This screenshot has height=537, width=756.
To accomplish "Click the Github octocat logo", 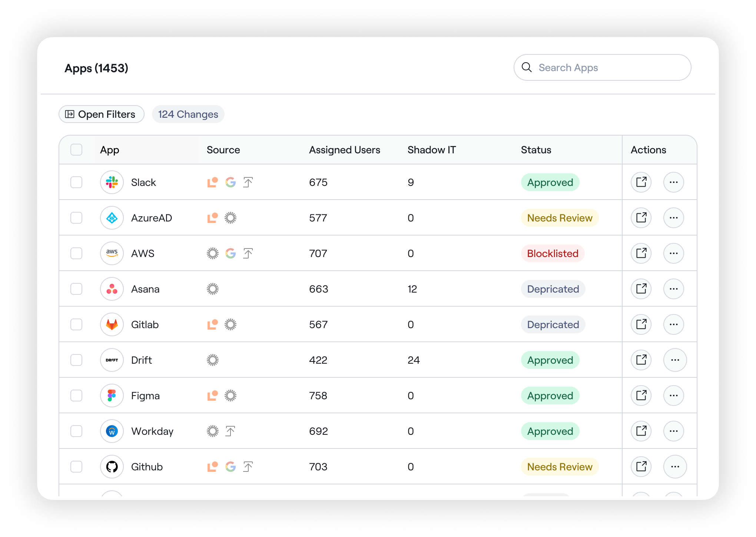I will pyautogui.click(x=112, y=467).
